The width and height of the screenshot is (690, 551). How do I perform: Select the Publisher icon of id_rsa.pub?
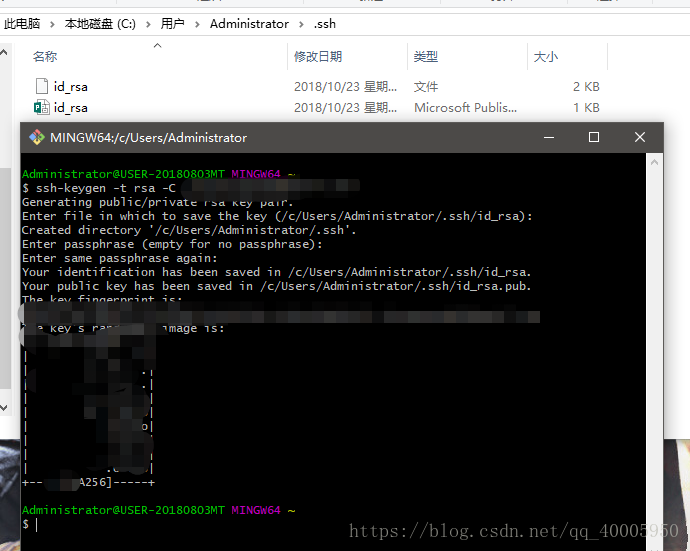click(x=42, y=107)
